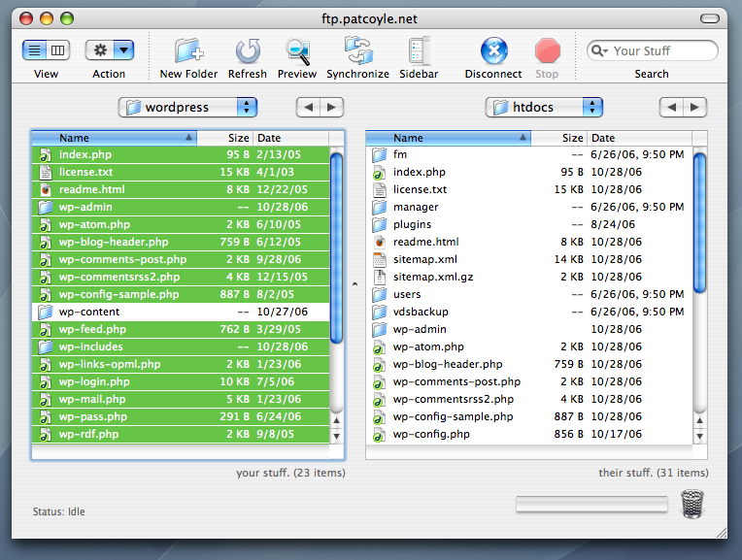Go forward in remote htdocs pane
The image size is (742, 560).
point(695,108)
